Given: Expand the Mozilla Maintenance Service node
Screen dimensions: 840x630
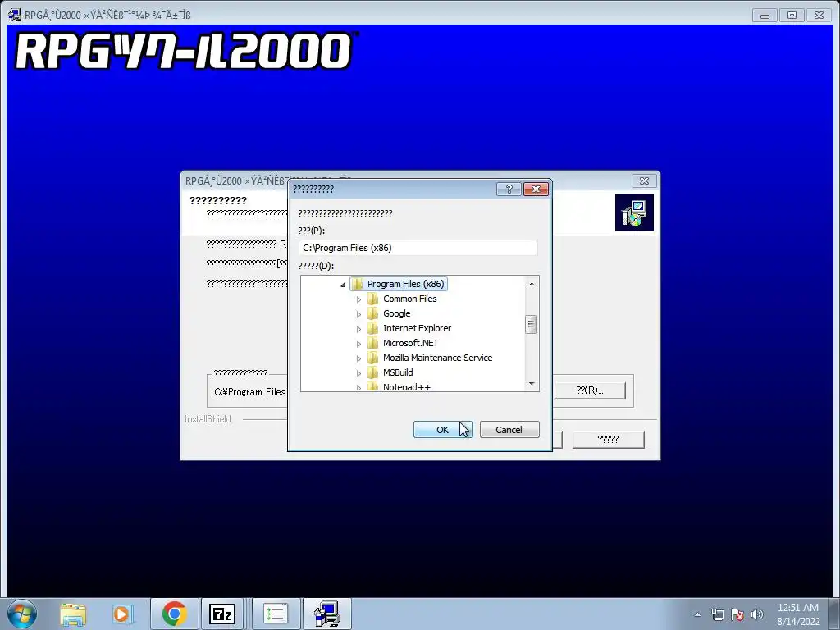Looking at the screenshot, I should tap(359, 358).
